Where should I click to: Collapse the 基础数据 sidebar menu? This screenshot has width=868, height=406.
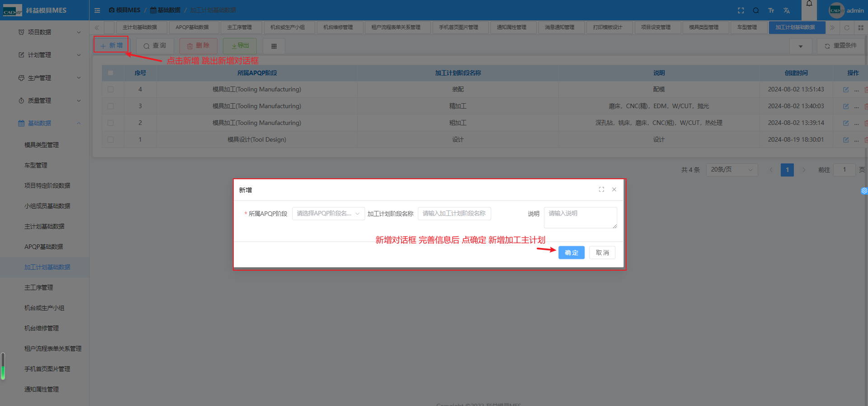point(44,123)
